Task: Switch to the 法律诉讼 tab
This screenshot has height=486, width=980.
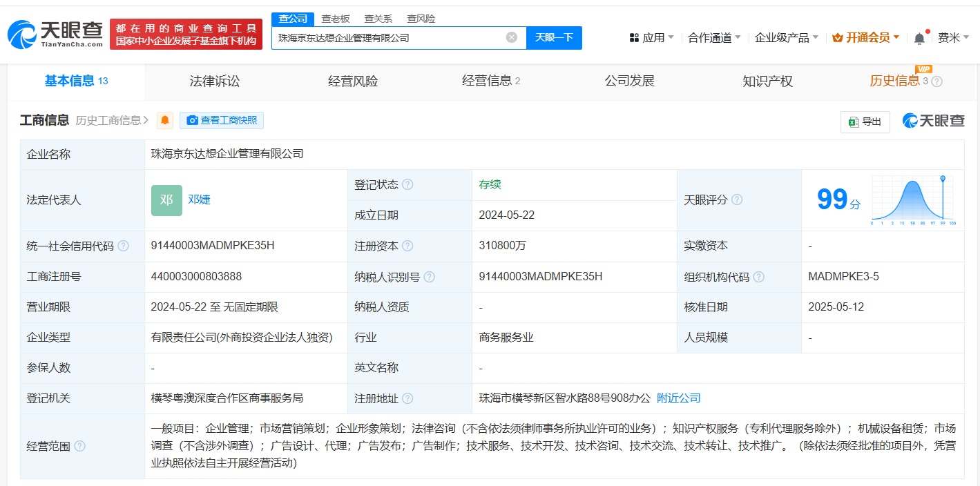Action: [215, 81]
